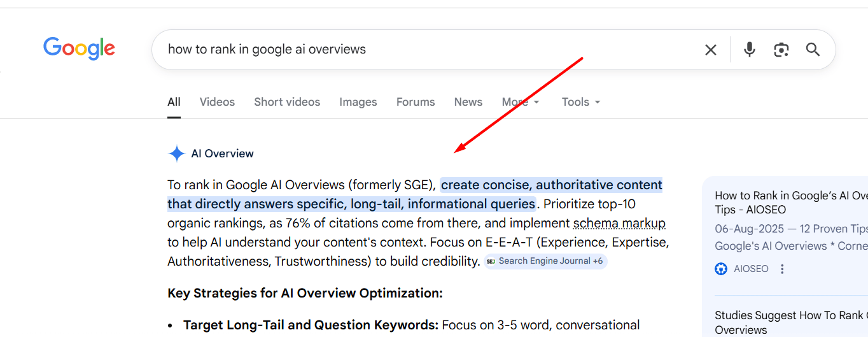868x337 pixels.
Task: Open the How to Rank in Google's AI article
Action: tap(791, 203)
